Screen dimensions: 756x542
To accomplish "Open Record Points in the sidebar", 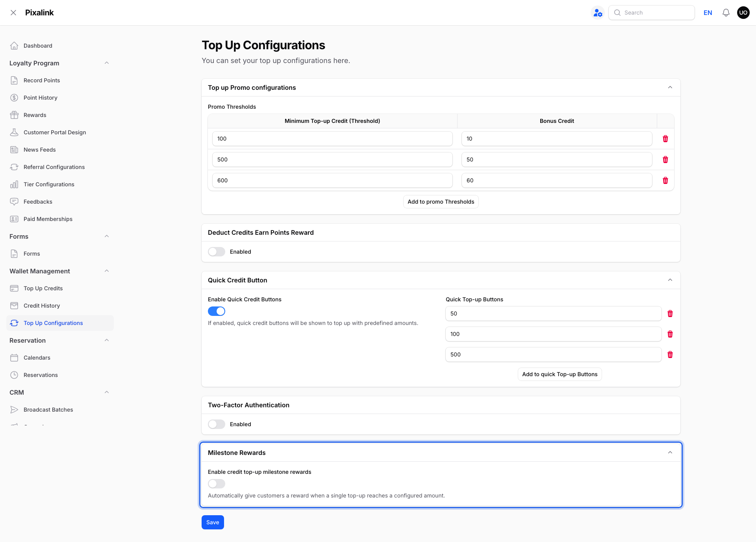I will [60, 80].
